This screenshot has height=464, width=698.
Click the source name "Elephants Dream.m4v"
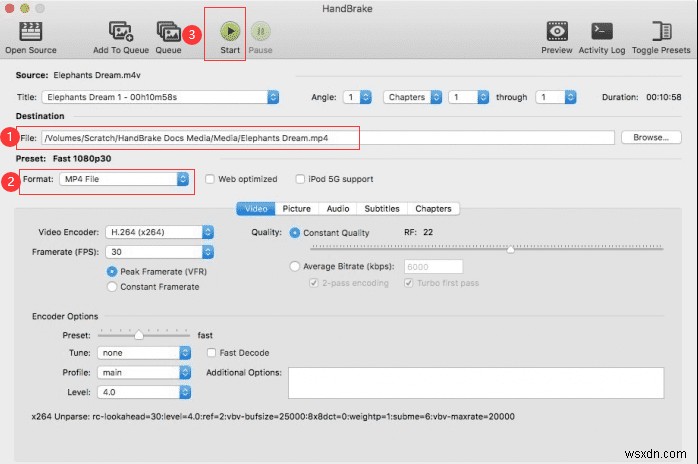(x=97, y=75)
